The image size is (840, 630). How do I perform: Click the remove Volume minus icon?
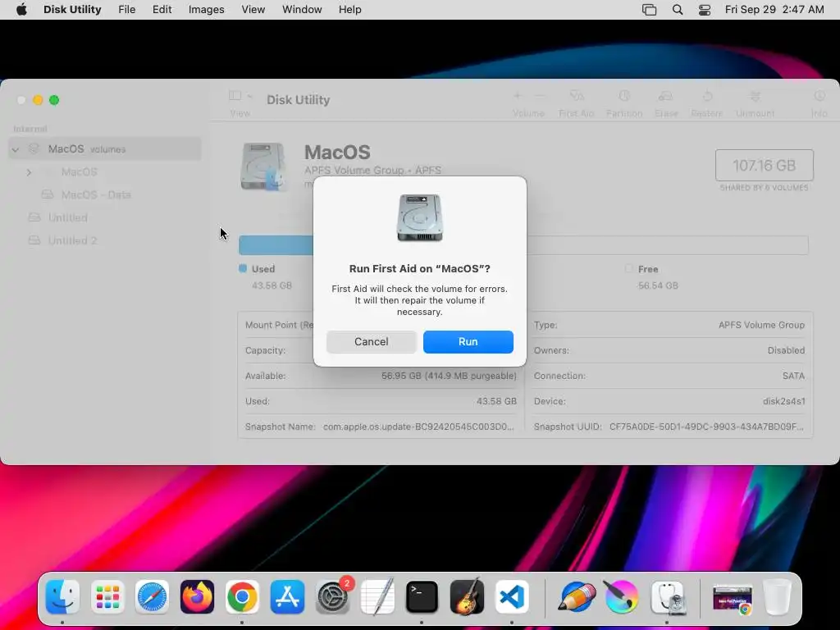coord(540,96)
